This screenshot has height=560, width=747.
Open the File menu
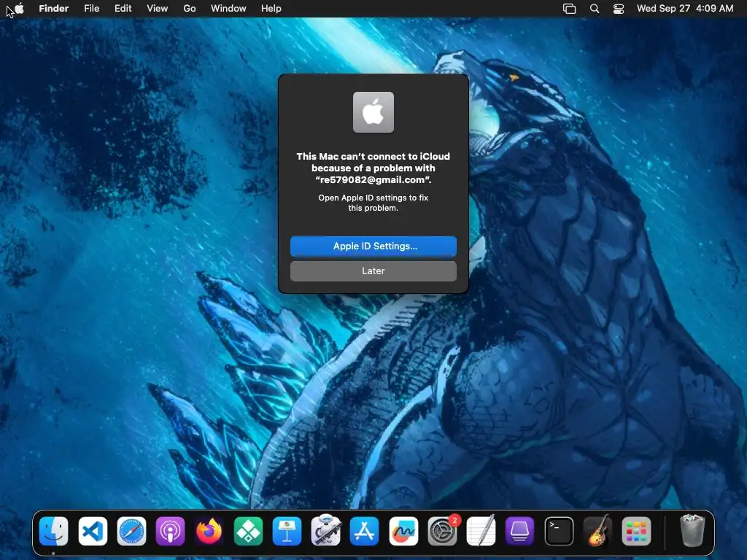coord(91,9)
